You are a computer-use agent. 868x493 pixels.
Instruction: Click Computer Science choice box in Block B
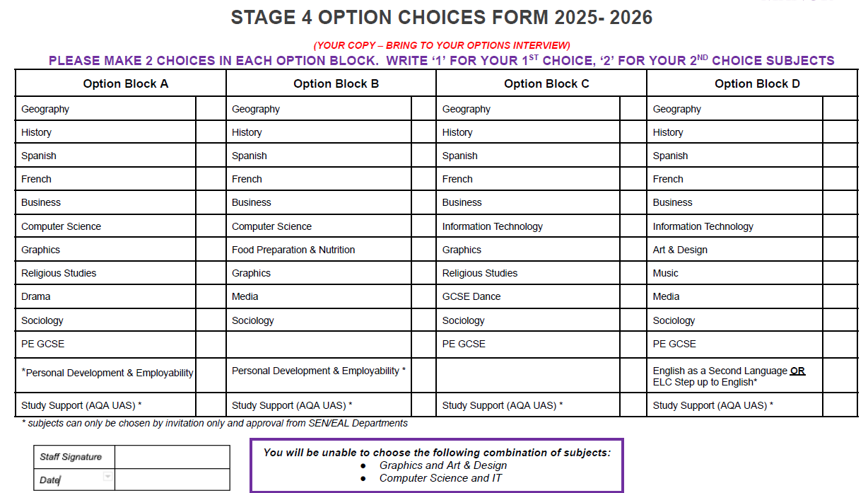pyautogui.click(x=423, y=226)
